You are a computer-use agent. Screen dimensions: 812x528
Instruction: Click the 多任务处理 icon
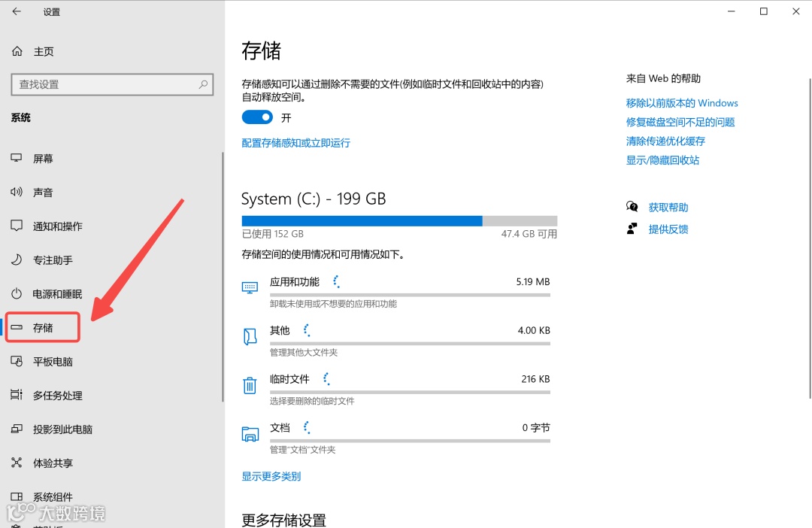click(17, 395)
